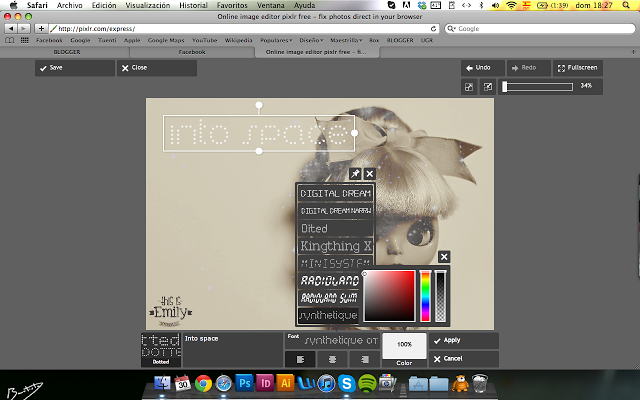The height and width of the screenshot is (400, 640).
Task: Pick a hue on the rainbow strip
Action: pyautogui.click(x=425, y=296)
